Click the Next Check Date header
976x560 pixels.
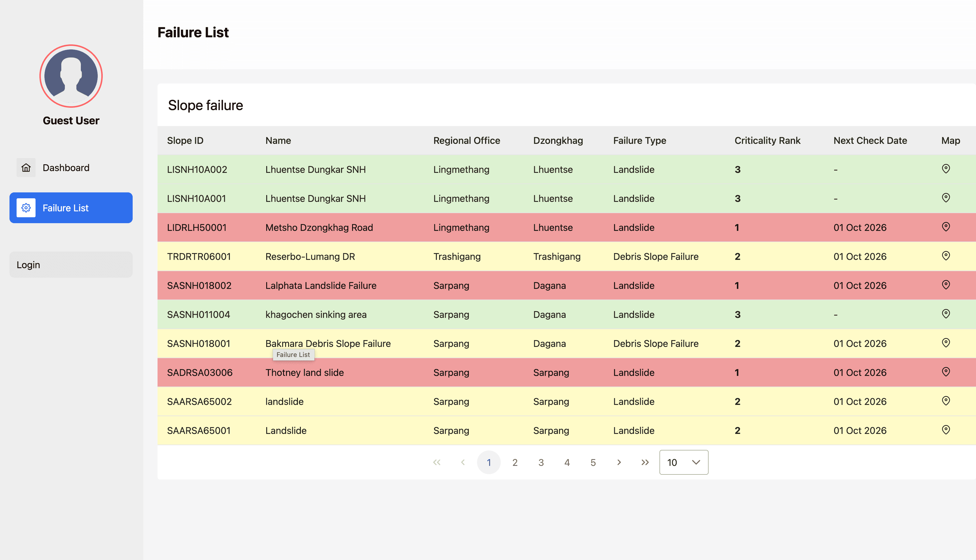point(870,140)
